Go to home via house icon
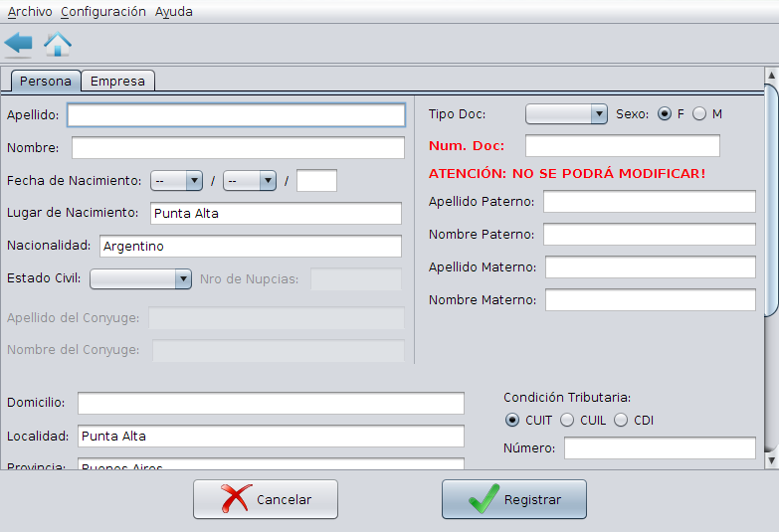The height and width of the screenshot is (532, 779). [58, 44]
